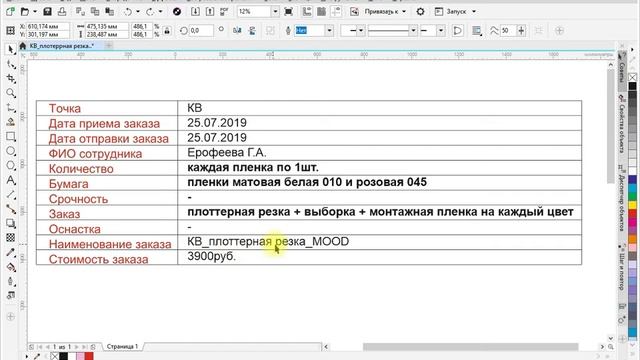Go to the next page arrow

click(x=76, y=347)
